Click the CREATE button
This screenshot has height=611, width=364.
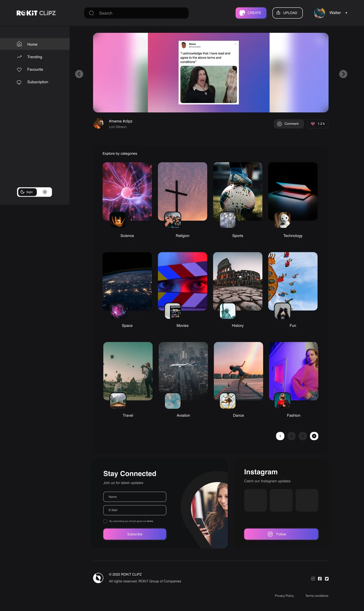(251, 13)
